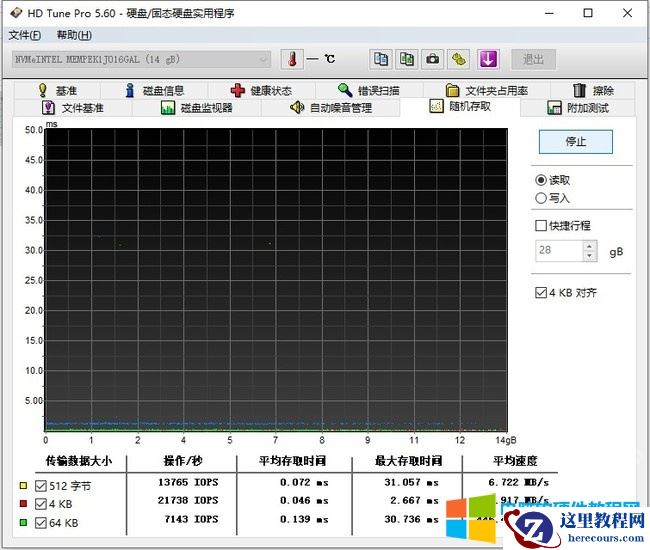Click the copy screenshot to clipboard icon
Image resolution: width=650 pixels, height=550 pixels.
coord(406,59)
